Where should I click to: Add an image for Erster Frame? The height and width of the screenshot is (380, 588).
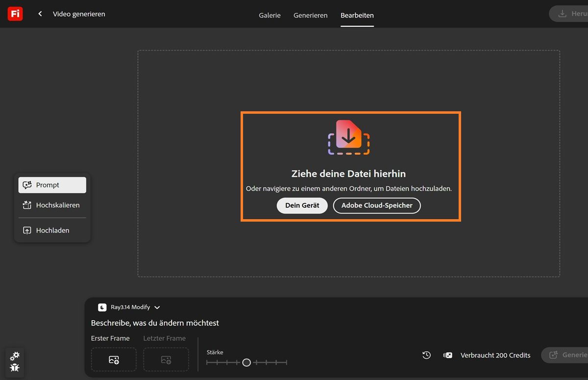(114, 360)
